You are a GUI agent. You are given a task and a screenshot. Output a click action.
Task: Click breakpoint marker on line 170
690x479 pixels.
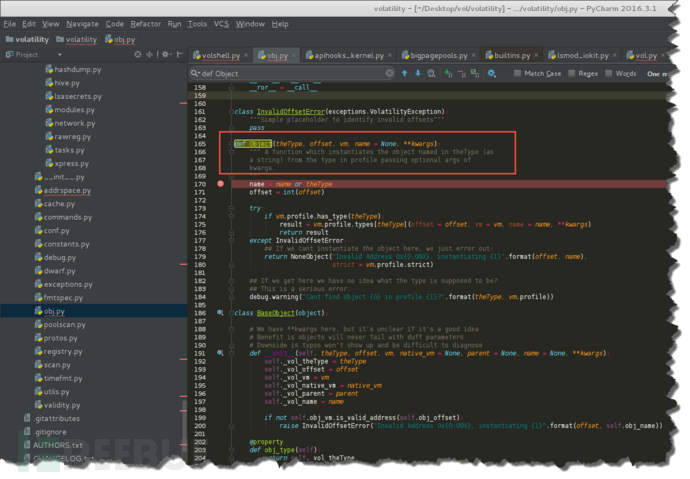[220, 184]
